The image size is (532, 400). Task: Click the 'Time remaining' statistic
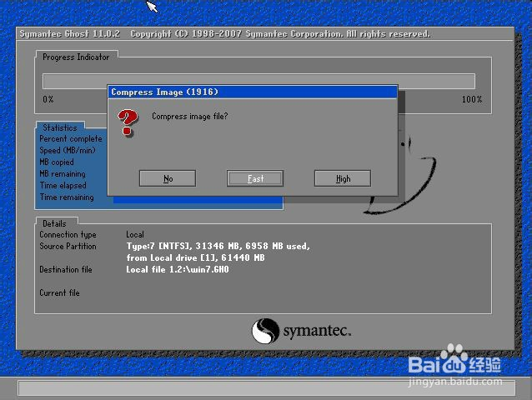67,197
